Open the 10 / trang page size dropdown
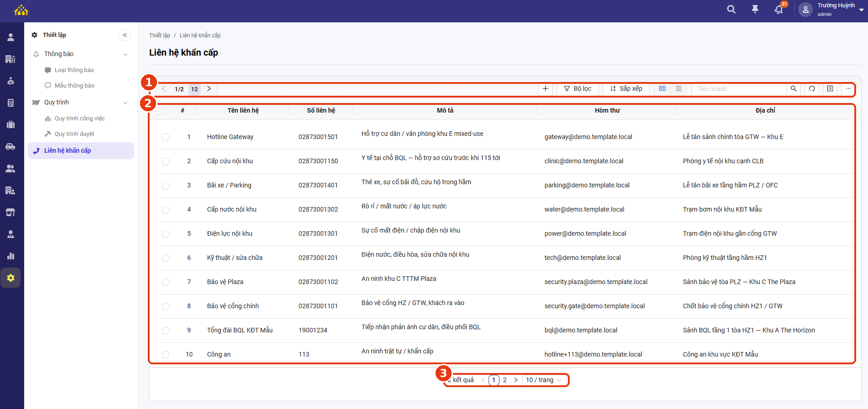 [x=544, y=380]
